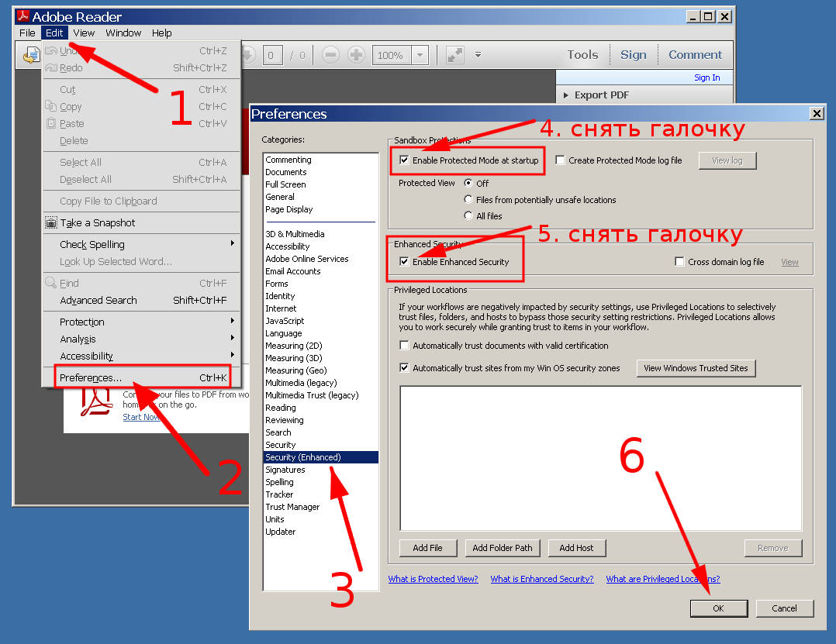
Task: Click the Adobe PDF logo in welcome panel
Action: pyautogui.click(x=96, y=401)
